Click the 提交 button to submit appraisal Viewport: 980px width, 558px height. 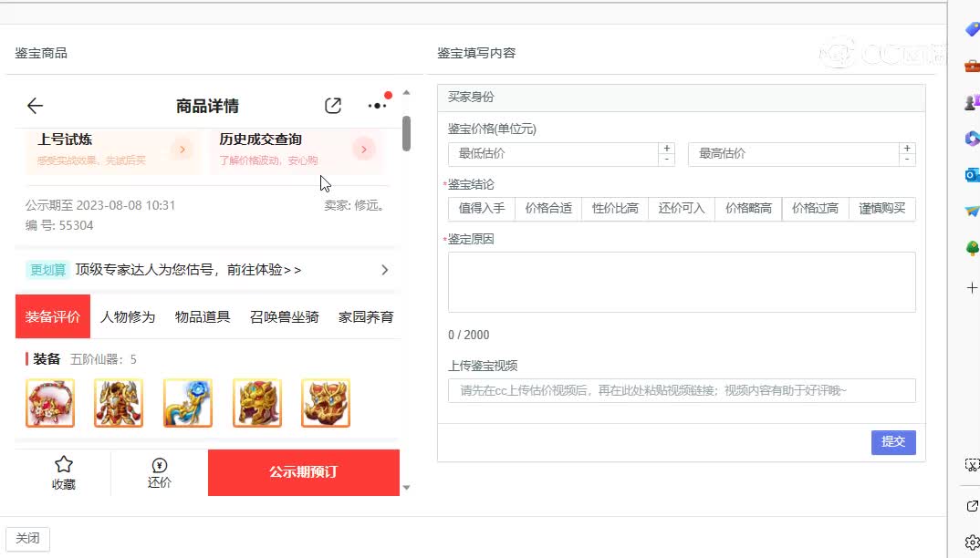coord(892,441)
